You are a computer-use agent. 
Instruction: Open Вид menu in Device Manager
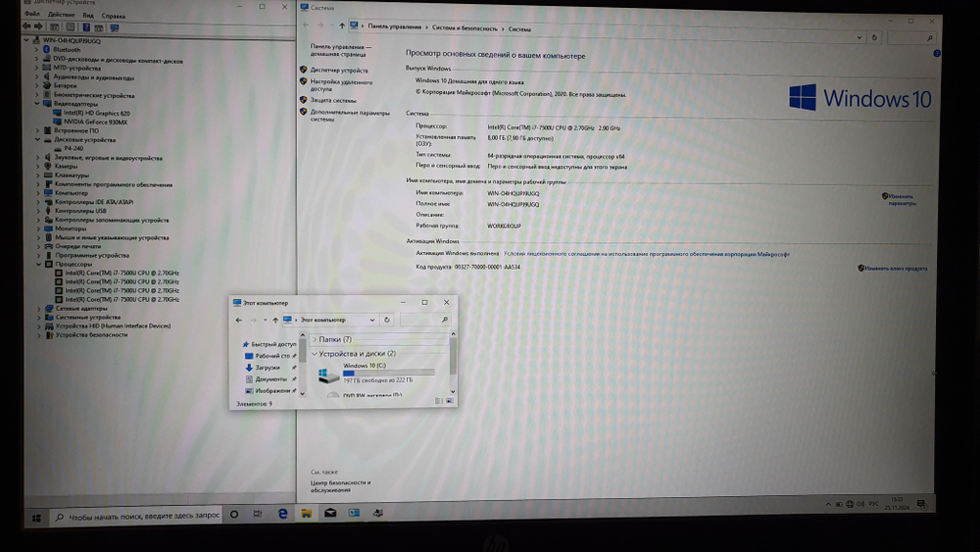click(88, 16)
